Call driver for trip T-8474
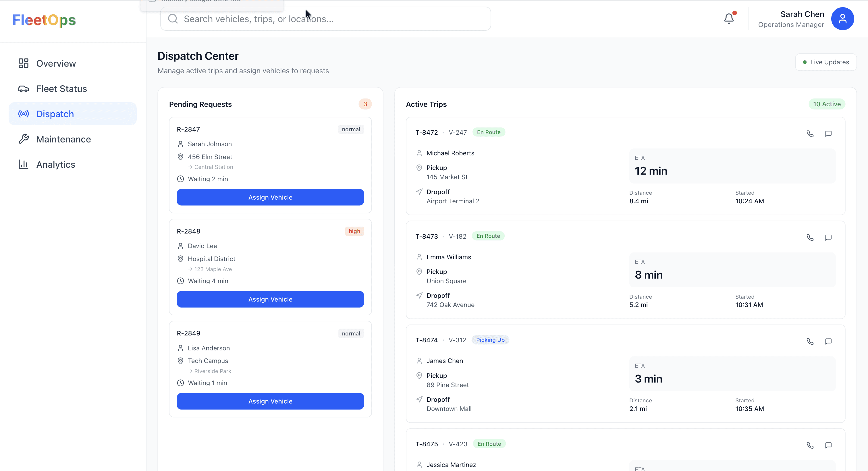The image size is (868, 471). tap(810, 341)
